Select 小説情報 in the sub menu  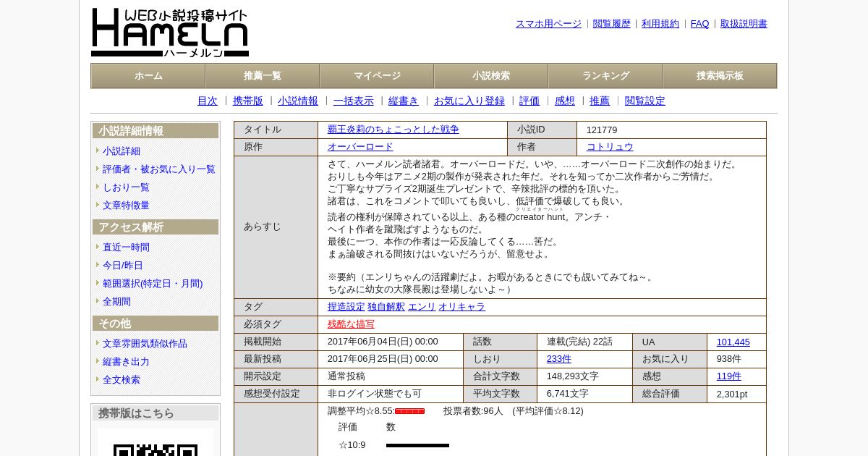point(298,101)
